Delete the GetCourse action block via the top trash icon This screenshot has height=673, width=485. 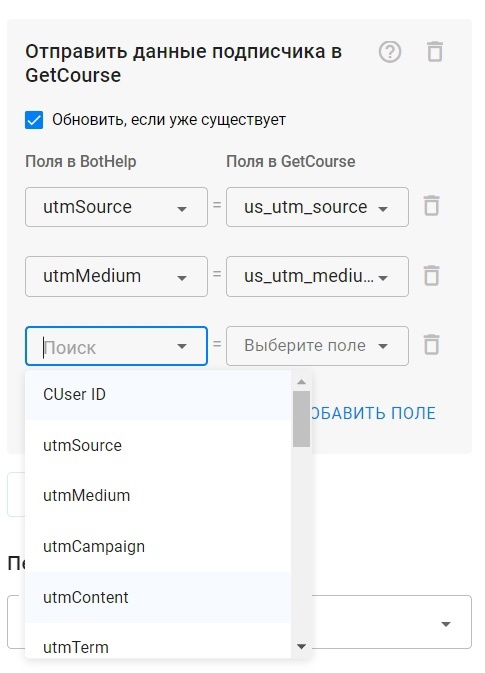click(x=434, y=52)
